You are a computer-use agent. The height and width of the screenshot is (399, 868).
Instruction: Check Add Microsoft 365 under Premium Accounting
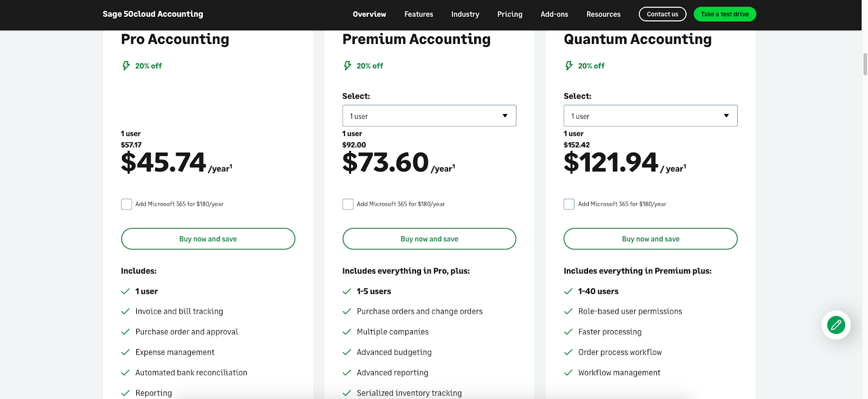coord(348,204)
